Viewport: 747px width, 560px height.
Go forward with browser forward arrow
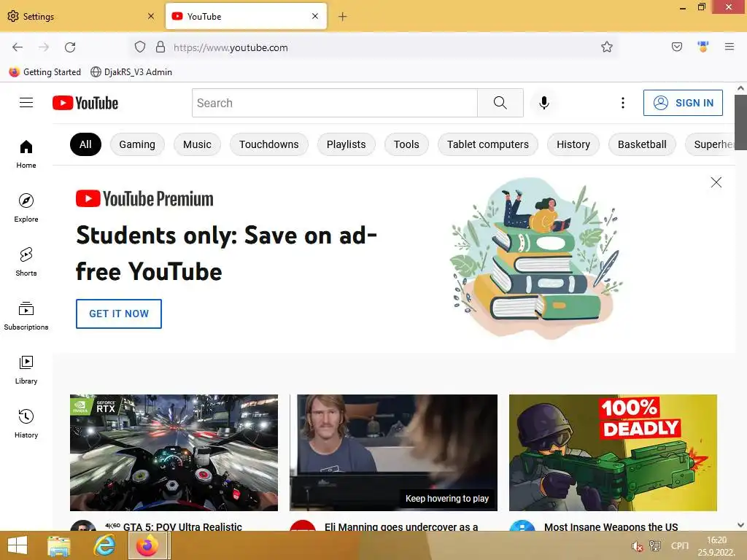click(44, 47)
